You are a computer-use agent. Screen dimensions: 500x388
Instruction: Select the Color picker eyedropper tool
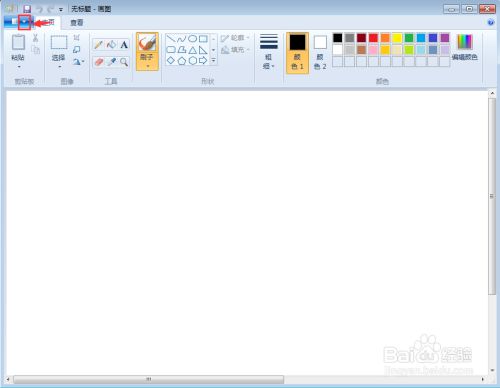pyautogui.click(x=111, y=62)
